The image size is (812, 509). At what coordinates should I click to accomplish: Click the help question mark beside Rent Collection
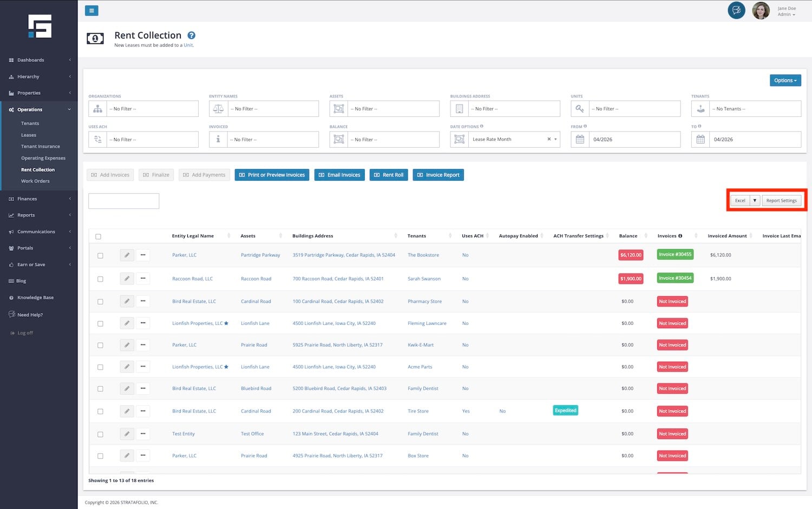click(x=191, y=36)
